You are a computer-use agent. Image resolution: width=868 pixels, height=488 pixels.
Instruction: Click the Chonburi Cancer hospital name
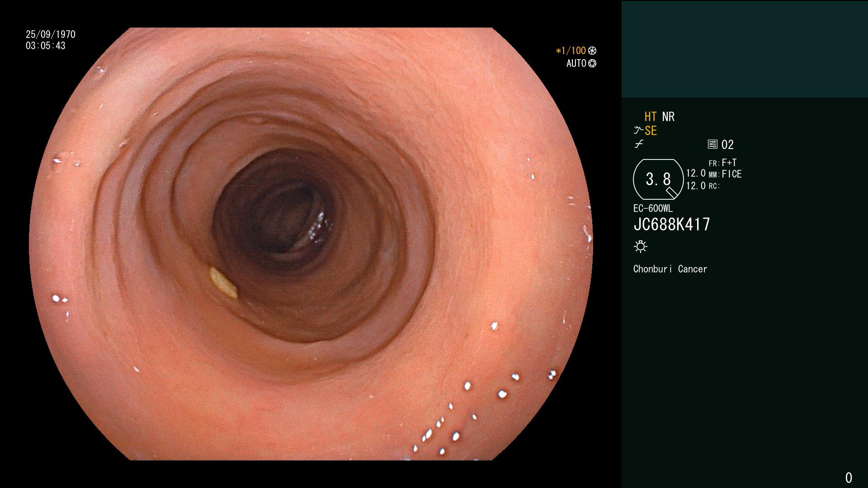click(x=670, y=269)
